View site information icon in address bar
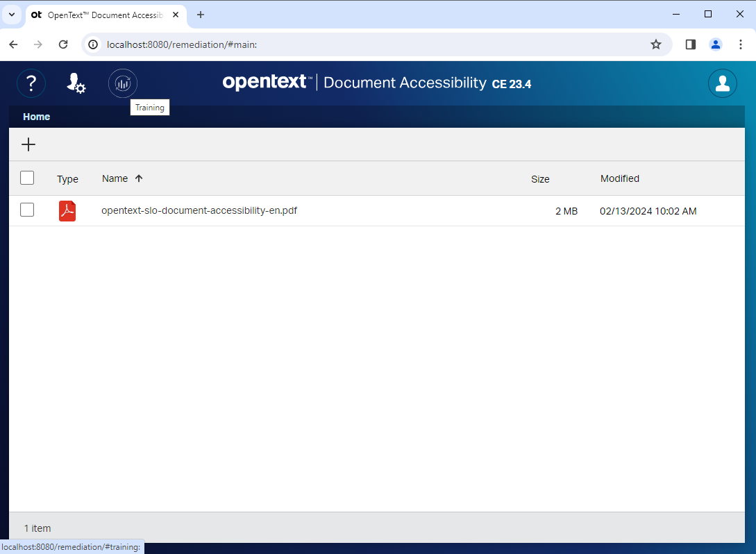Image resolution: width=756 pixels, height=554 pixels. pos(93,44)
